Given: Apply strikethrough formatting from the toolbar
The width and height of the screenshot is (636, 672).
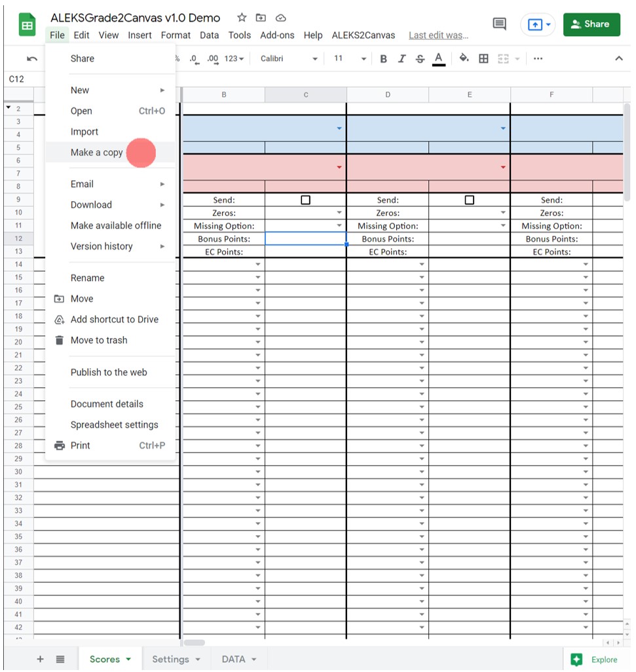Looking at the screenshot, I should 420,58.
